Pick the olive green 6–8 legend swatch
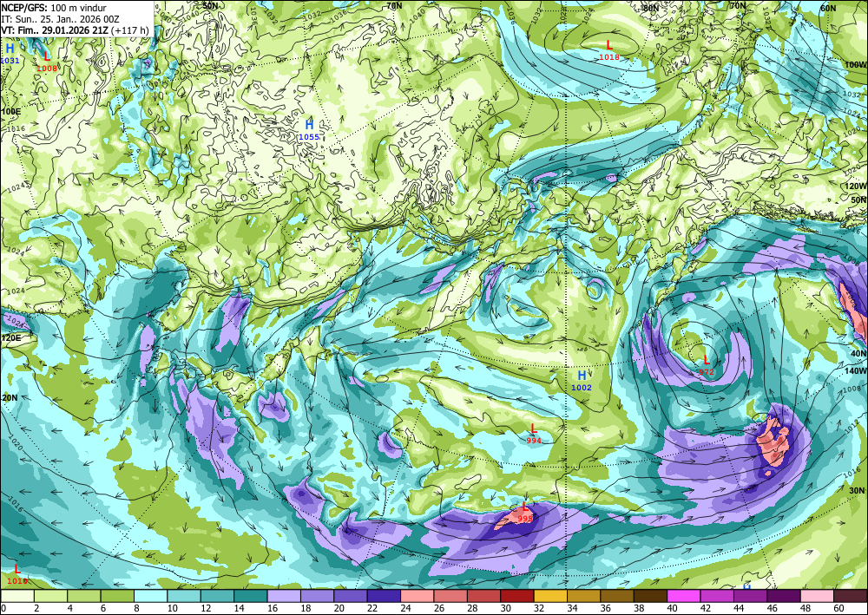Viewport: 868px width, 615px height. pos(117,596)
